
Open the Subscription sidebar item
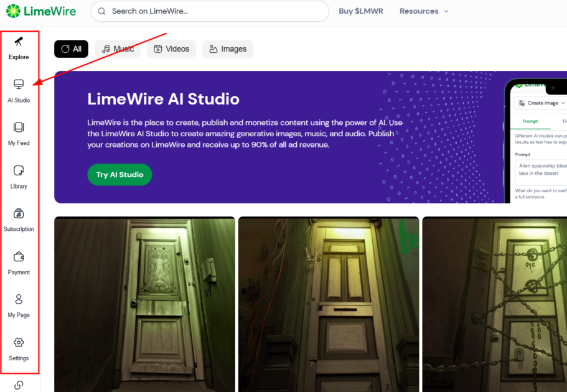point(19,220)
